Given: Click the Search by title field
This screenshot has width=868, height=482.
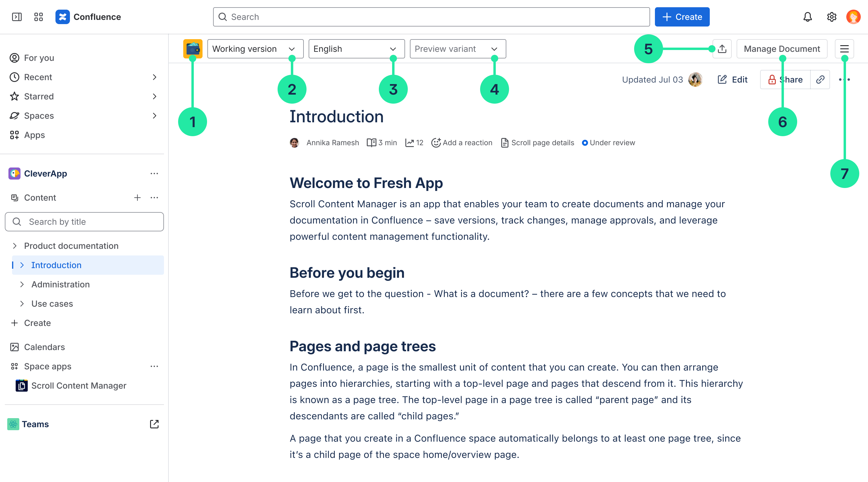Looking at the screenshot, I should point(84,222).
